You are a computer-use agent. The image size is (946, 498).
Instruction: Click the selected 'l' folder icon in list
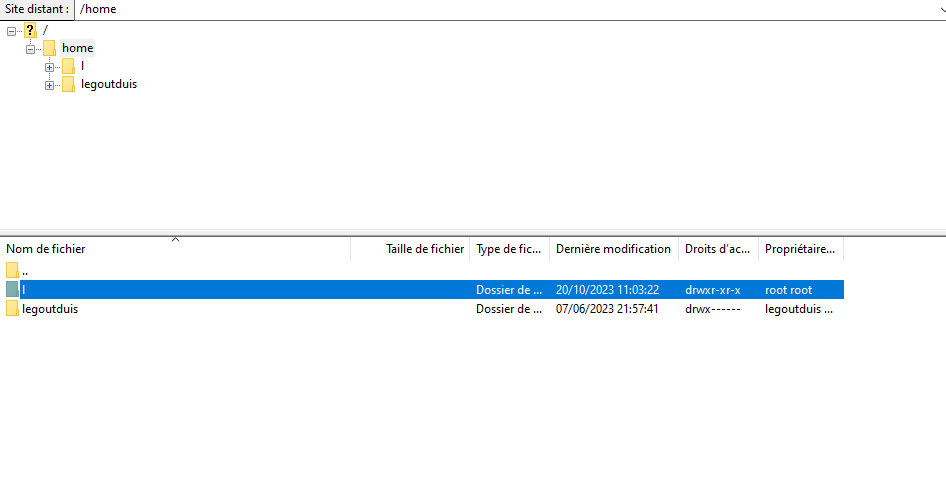click(12, 289)
